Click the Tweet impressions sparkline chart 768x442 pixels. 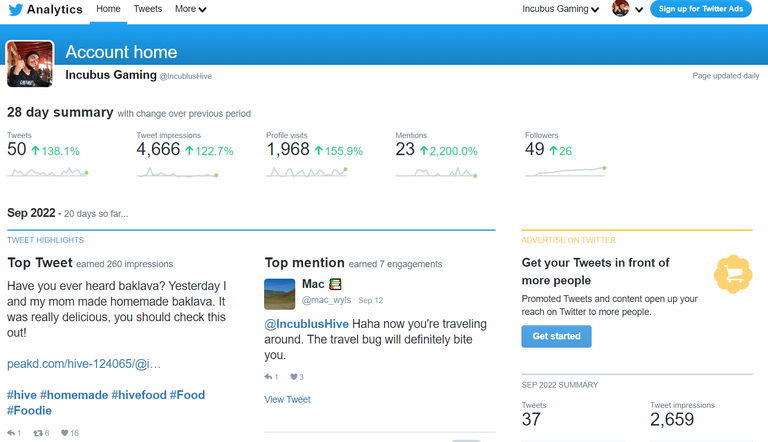click(x=177, y=172)
